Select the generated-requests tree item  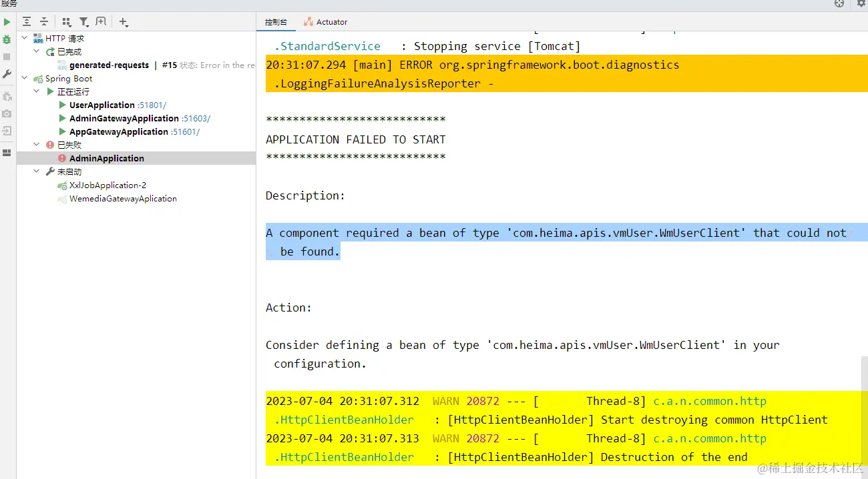(x=109, y=65)
